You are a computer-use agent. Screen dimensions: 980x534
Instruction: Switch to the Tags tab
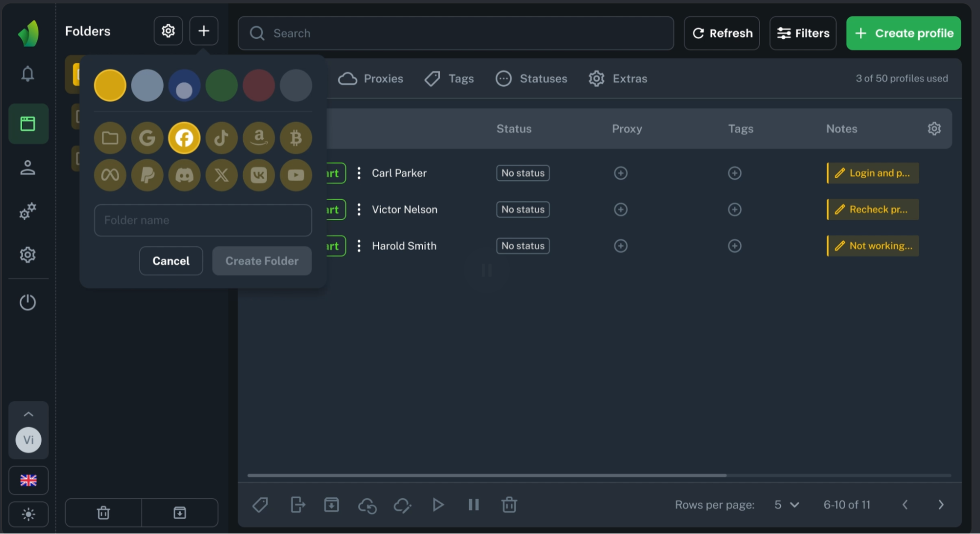tap(449, 78)
